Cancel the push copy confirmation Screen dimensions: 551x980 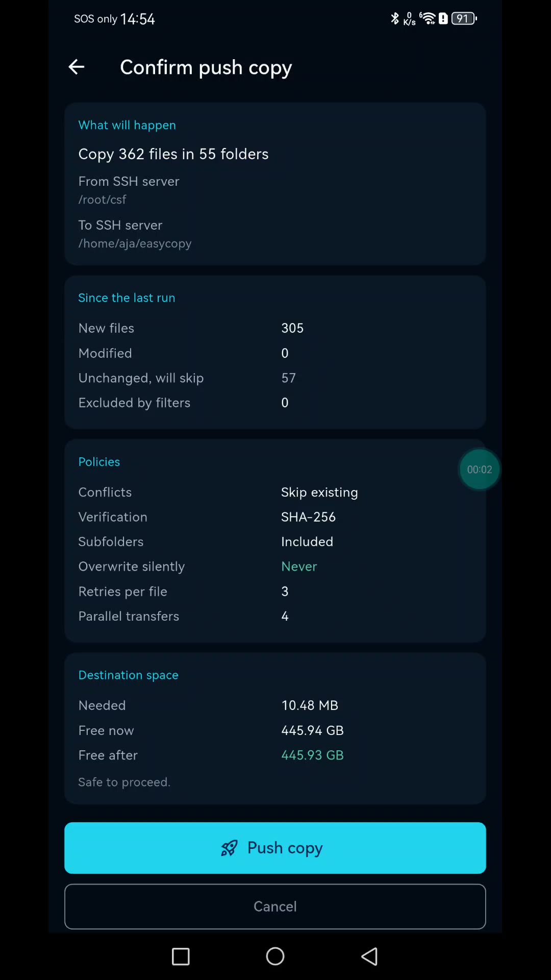coord(275,906)
